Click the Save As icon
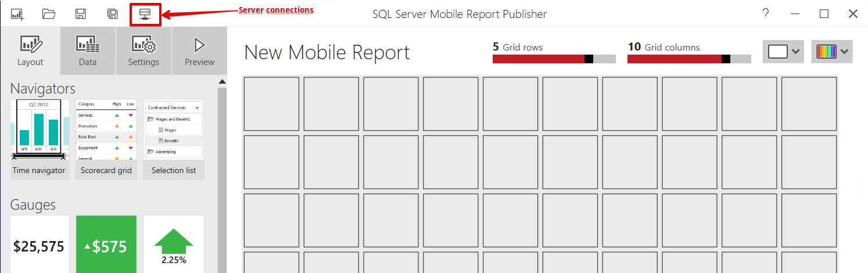The image size is (868, 273). click(x=113, y=15)
